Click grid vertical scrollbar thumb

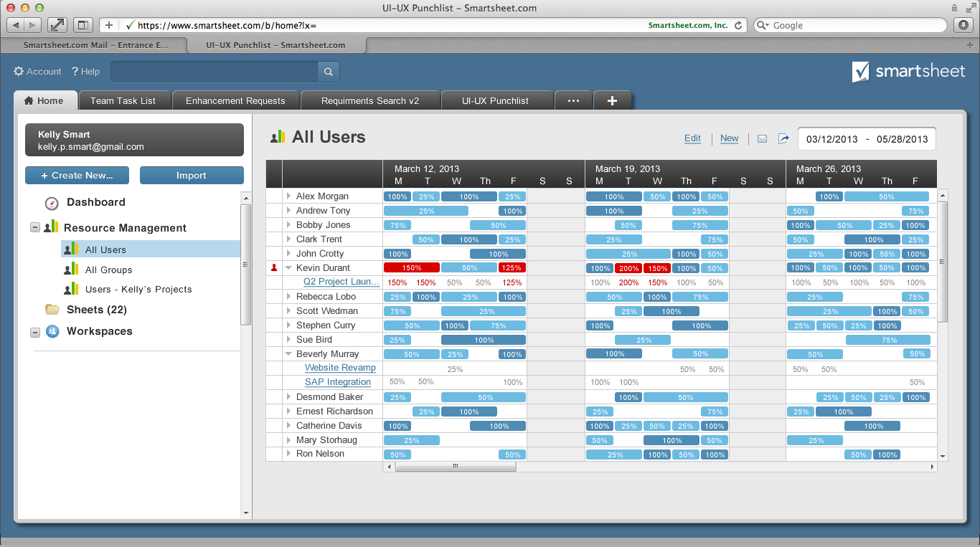[943, 262]
